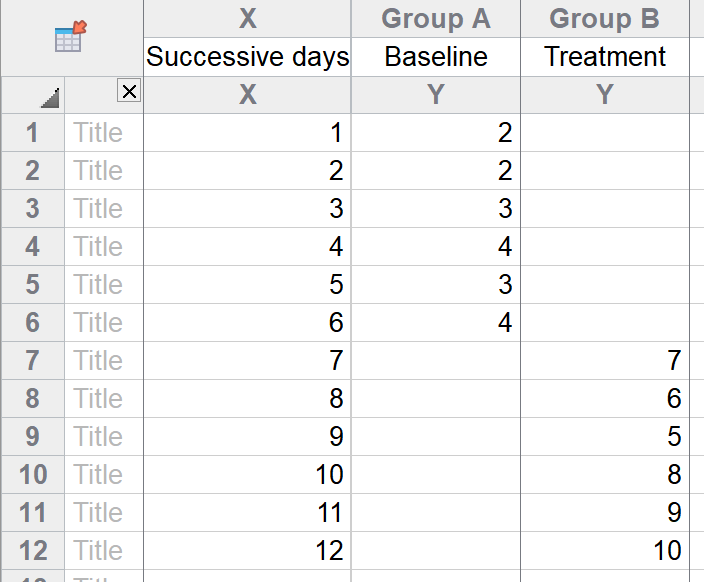Click the empty Baseline cell in row 8
The height and width of the screenshot is (582, 704).
click(435, 399)
